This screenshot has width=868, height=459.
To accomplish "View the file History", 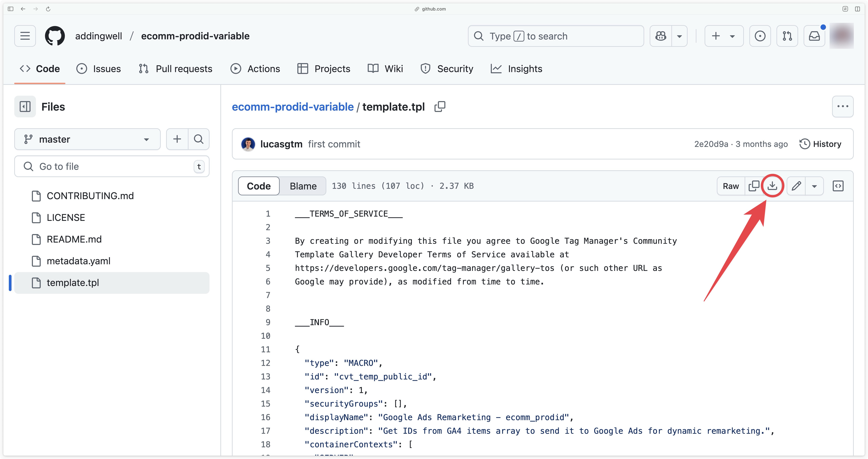I will tap(820, 144).
